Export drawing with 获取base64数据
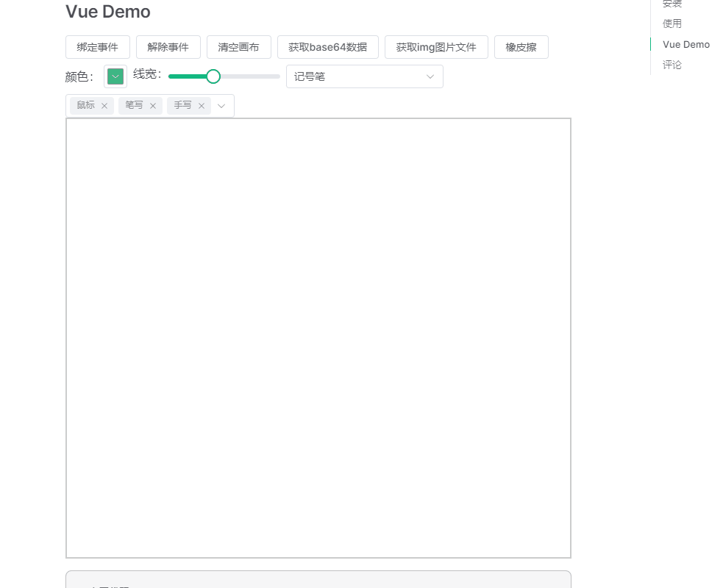Viewport: 723px width, 588px height. click(x=327, y=46)
